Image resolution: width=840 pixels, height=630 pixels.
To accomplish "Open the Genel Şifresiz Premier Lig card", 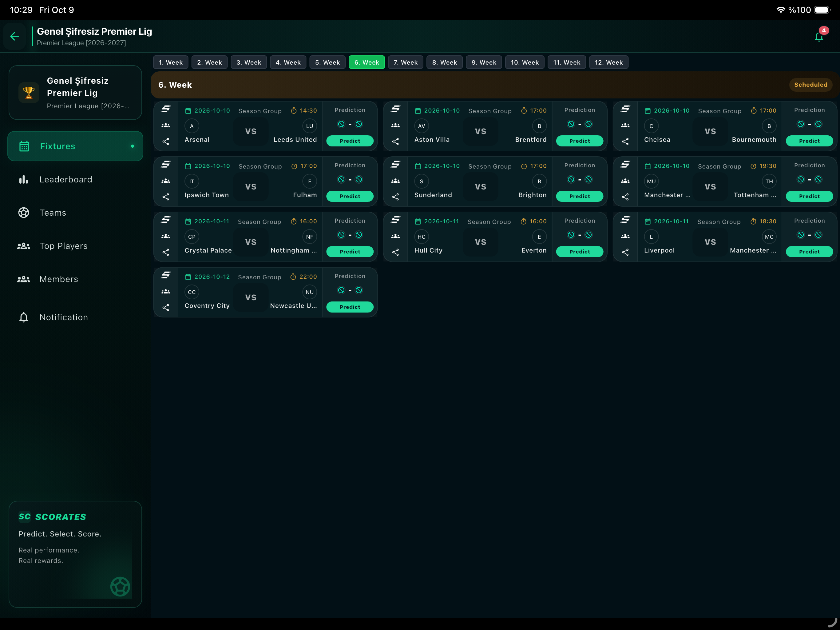I will coord(75,93).
